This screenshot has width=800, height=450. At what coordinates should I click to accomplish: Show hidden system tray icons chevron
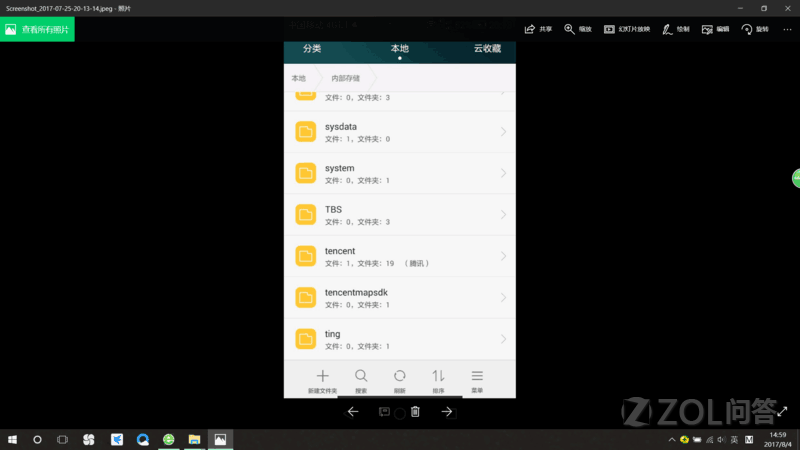pos(672,439)
